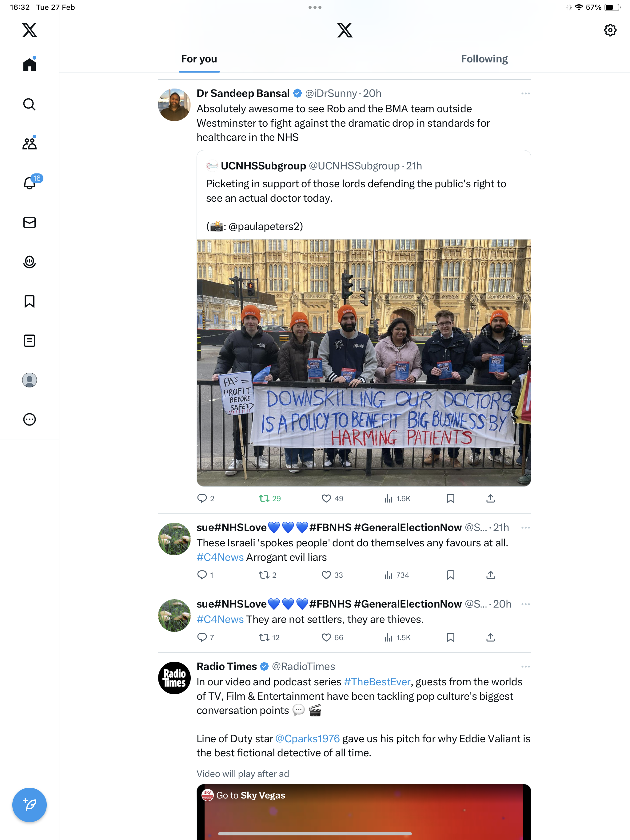
Task: Open more options on Dr Sandeep Bansal's post
Action: click(525, 93)
